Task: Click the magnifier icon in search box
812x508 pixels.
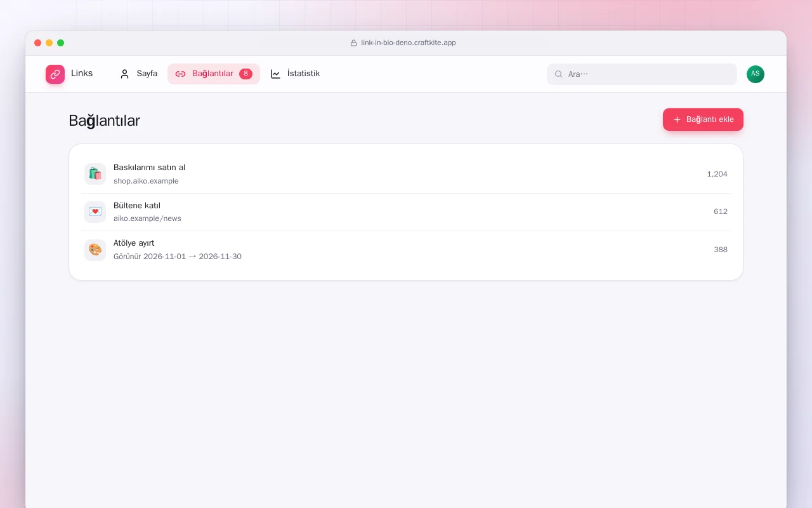Action: (559, 74)
